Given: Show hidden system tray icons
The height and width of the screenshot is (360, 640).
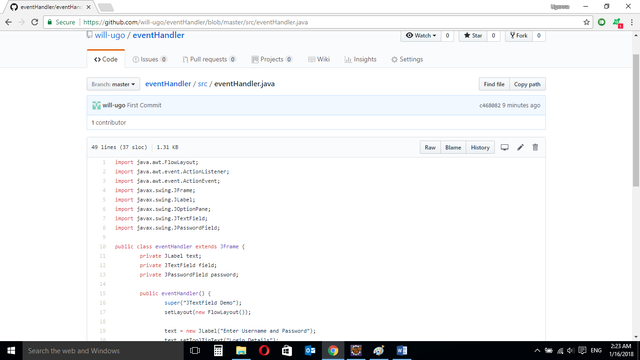Looking at the screenshot, I should [x=537, y=351].
